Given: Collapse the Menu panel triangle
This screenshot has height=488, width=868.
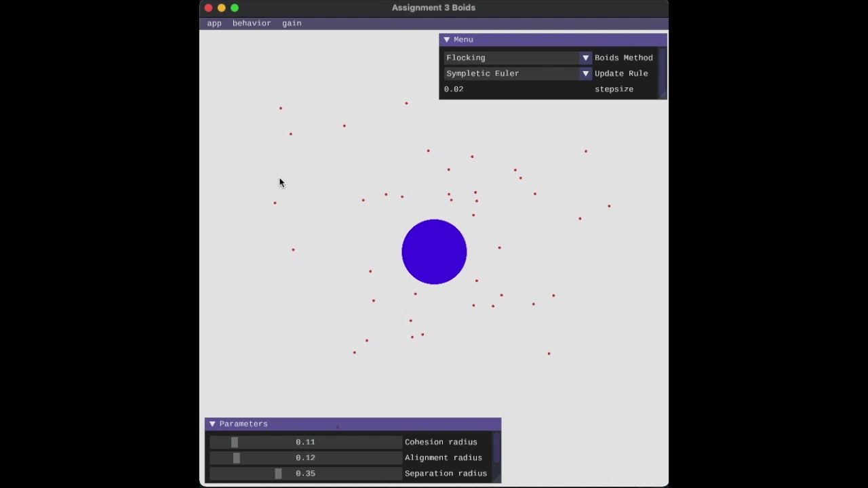Looking at the screenshot, I should click(446, 40).
